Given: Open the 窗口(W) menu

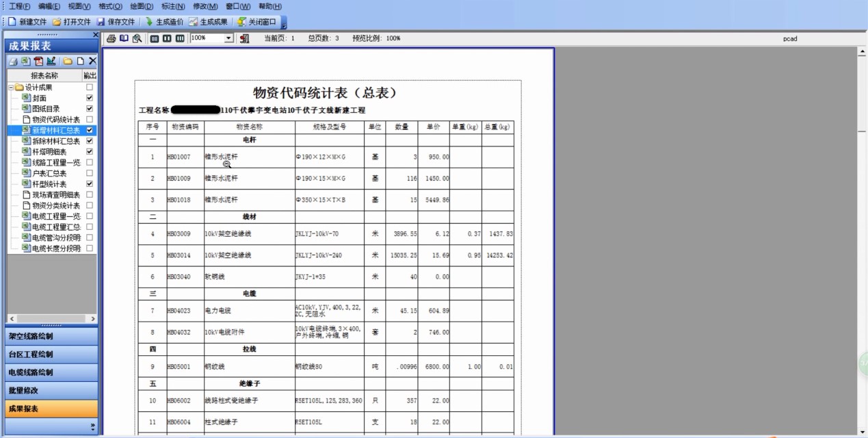Looking at the screenshot, I should pyautogui.click(x=238, y=6).
